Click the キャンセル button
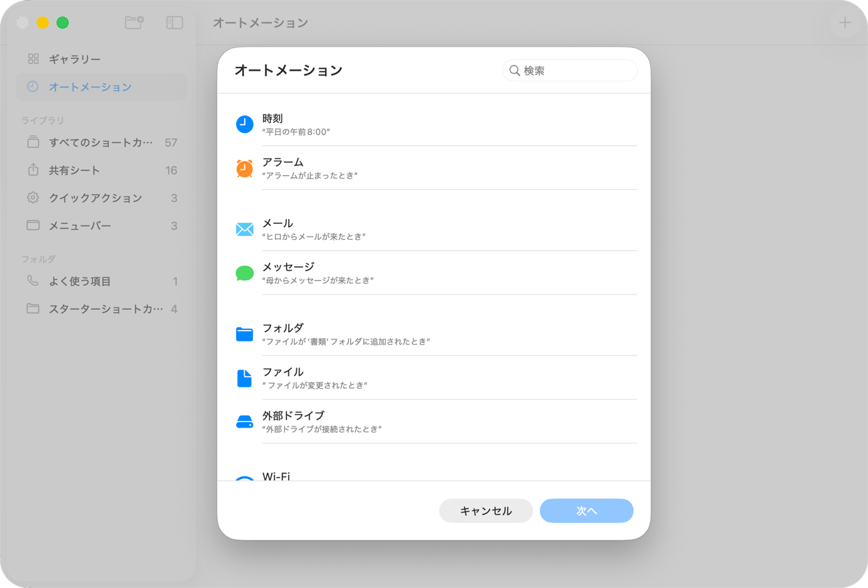 click(x=485, y=510)
